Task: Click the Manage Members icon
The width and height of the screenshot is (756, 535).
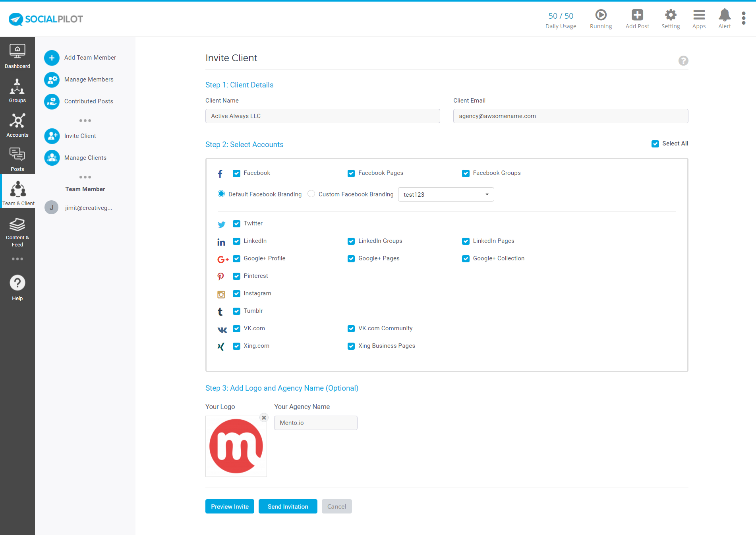Action: pyautogui.click(x=52, y=79)
